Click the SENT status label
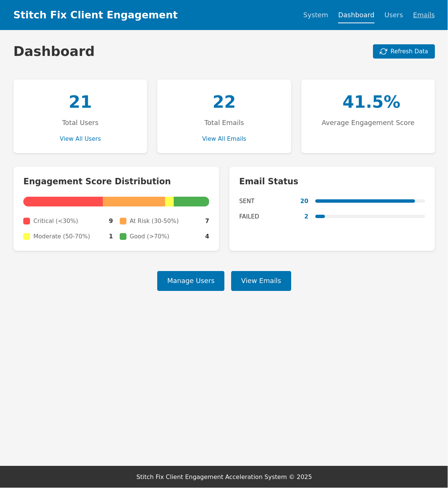Screen dimensions: 448x488 (247, 201)
